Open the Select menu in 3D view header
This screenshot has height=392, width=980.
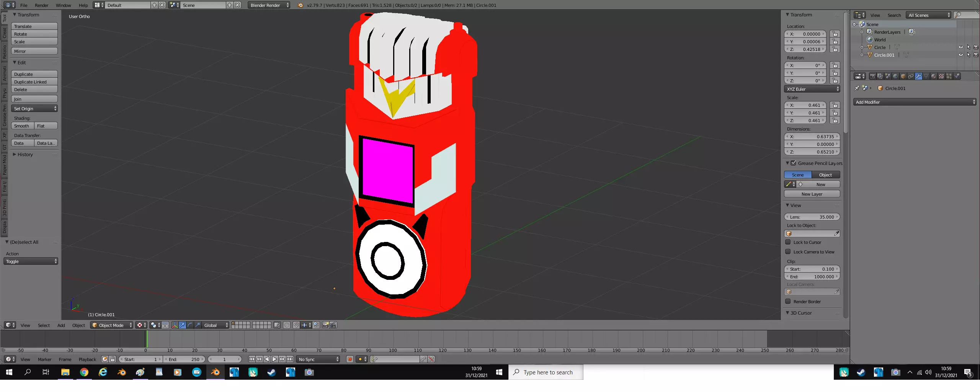click(x=44, y=325)
